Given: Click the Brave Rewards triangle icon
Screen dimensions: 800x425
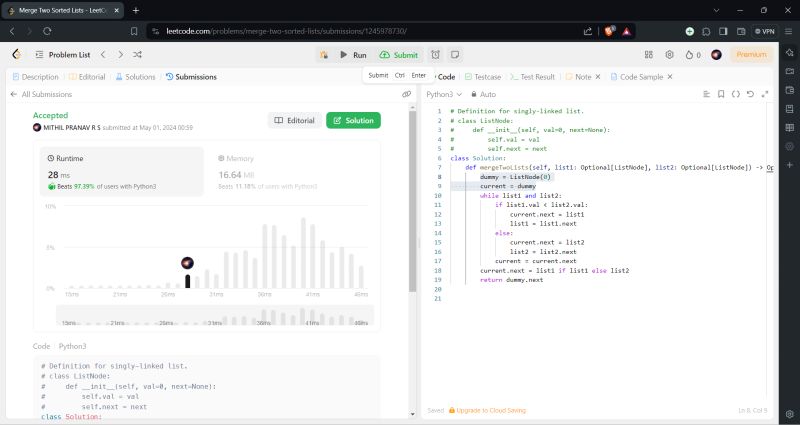Looking at the screenshot, I should point(627,31).
